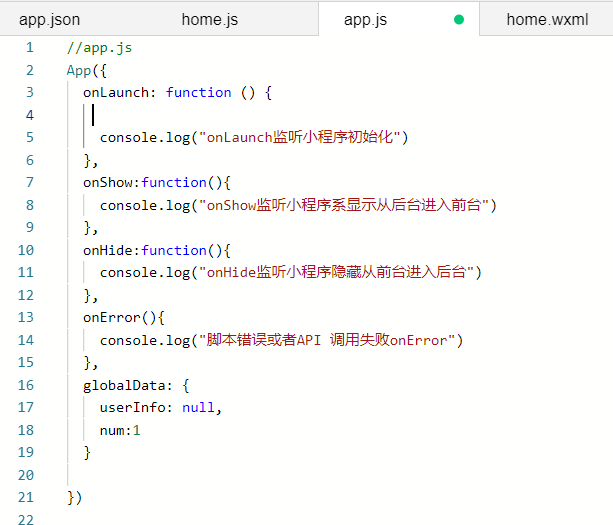
Task: Click the App({ text on line 2
Action: pyautogui.click(x=86, y=70)
